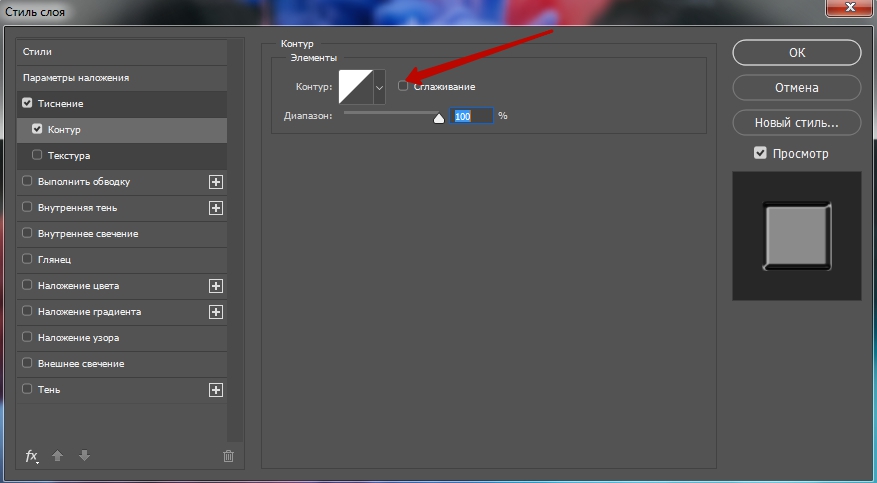
Task: Click the contour curve thumbnail
Action: coord(356,87)
